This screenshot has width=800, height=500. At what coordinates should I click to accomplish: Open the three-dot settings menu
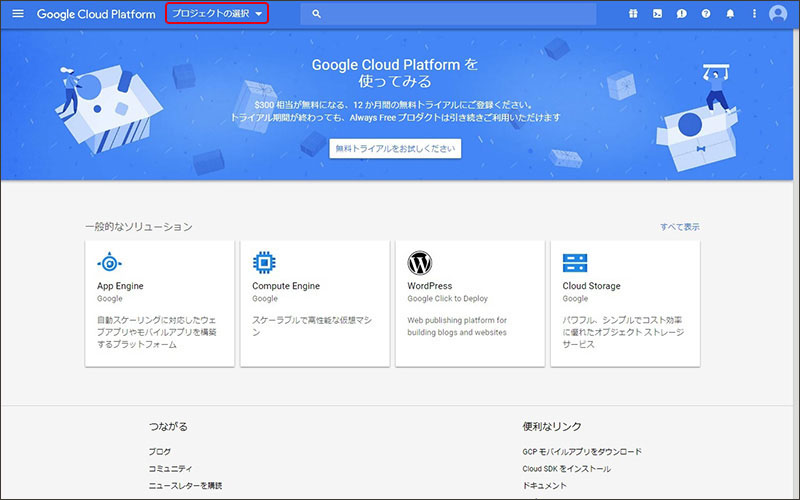pyautogui.click(x=754, y=14)
